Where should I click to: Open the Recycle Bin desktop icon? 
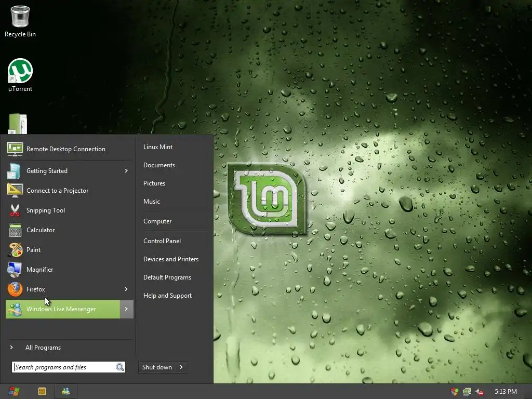20,21
